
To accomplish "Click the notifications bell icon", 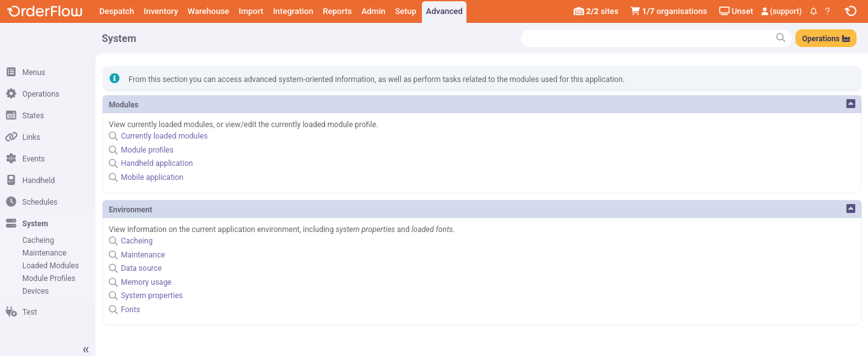I will [813, 11].
